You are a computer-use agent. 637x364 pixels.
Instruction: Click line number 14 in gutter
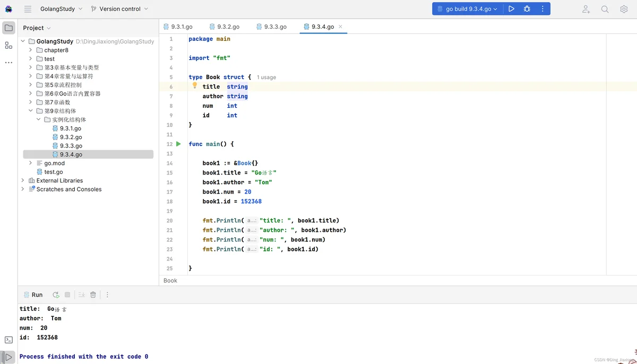point(170,163)
